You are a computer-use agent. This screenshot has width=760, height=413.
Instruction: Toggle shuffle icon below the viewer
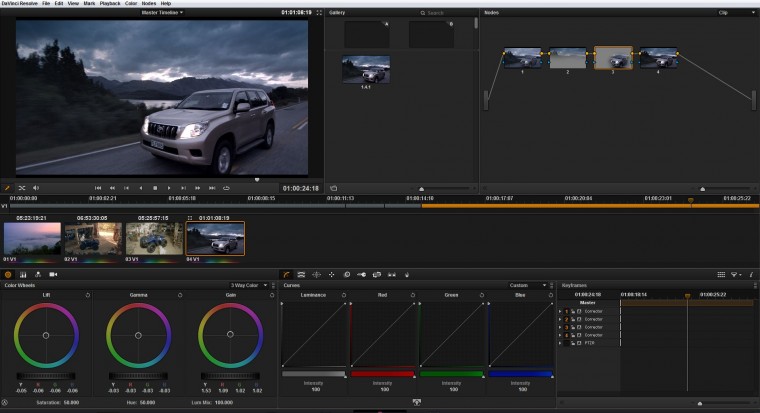tap(22, 188)
